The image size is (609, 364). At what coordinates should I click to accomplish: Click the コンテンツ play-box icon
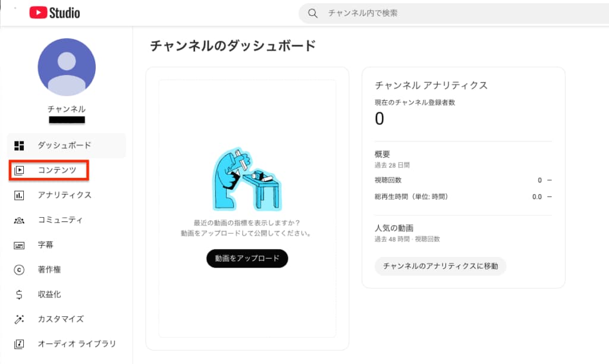[19, 170]
